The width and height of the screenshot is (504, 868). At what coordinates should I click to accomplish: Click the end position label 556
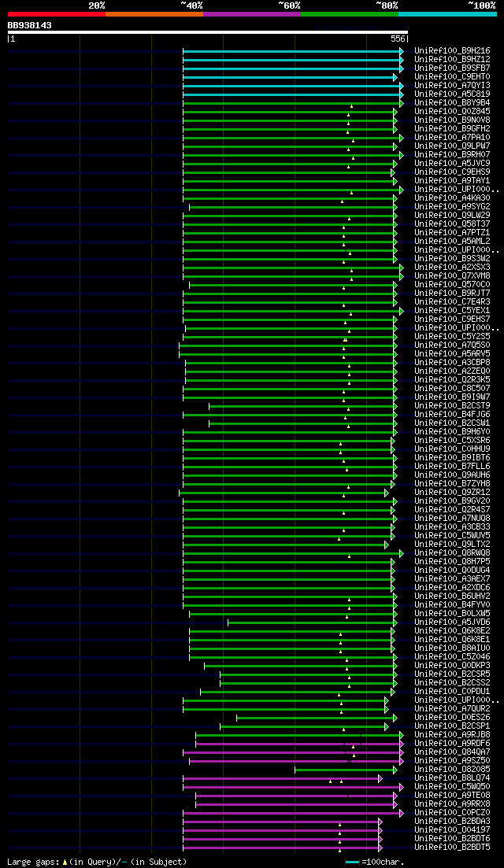[398, 39]
